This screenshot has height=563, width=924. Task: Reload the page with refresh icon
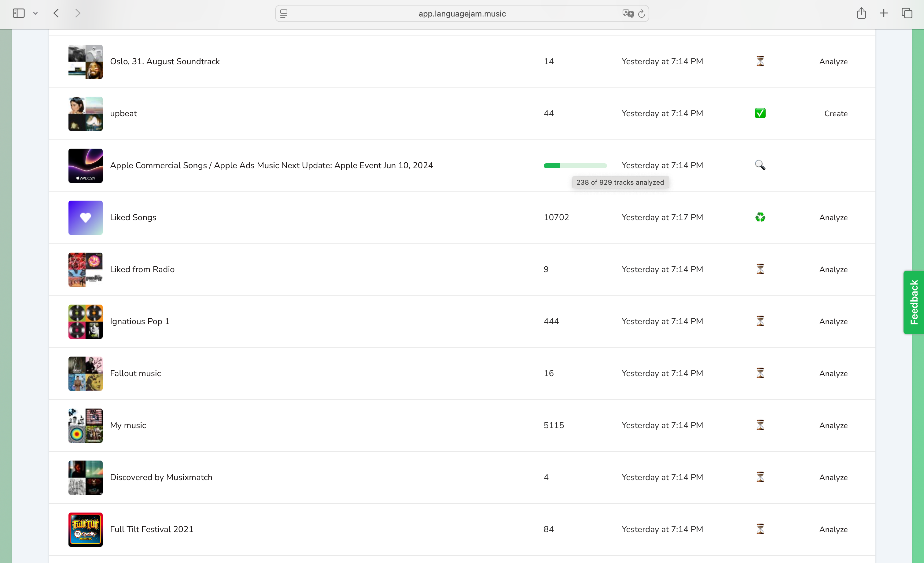pyautogui.click(x=641, y=13)
